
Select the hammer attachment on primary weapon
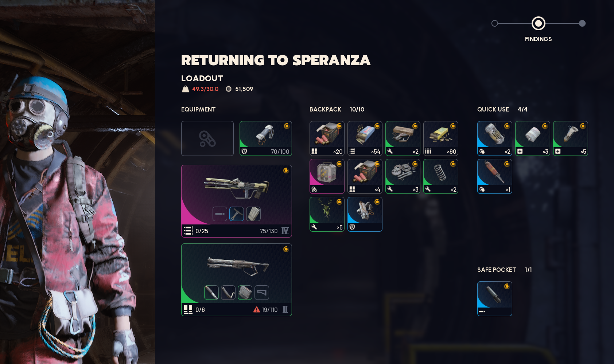click(237, 214)
